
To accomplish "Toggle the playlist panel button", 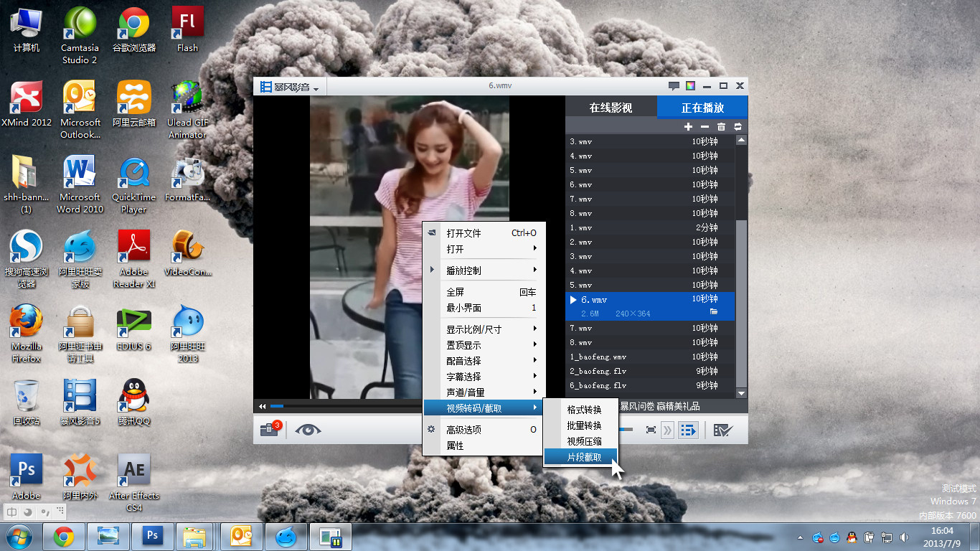I will click(688, 430).
